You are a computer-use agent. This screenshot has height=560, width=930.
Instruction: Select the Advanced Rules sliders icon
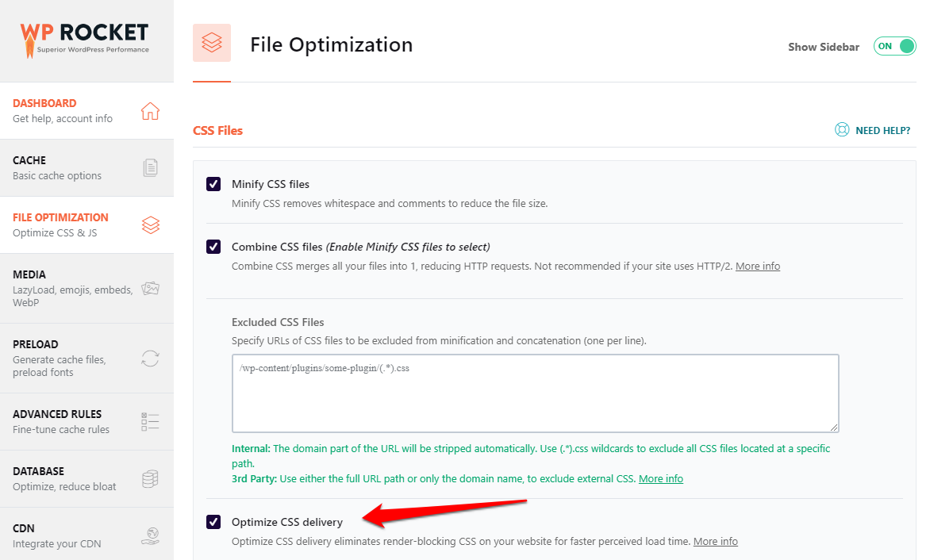(150, 421)
